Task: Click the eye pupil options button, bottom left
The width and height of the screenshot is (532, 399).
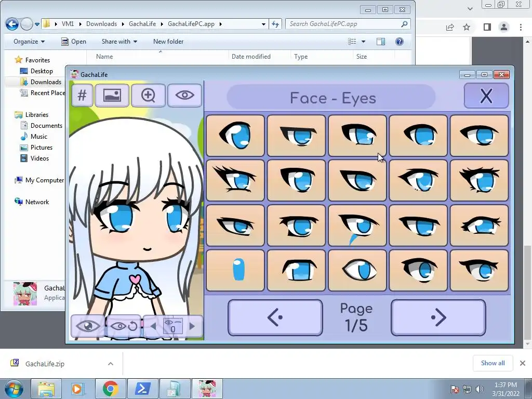Action: click(88, 326)
